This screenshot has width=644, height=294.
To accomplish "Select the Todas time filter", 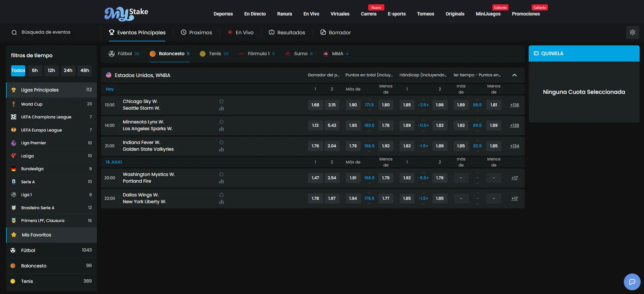I will point(18,70).
